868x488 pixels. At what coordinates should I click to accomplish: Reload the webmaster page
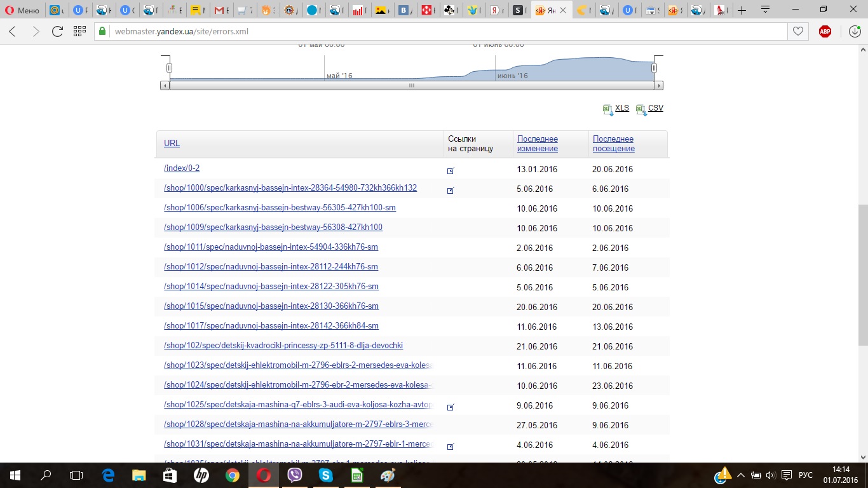tap(57, 32)
